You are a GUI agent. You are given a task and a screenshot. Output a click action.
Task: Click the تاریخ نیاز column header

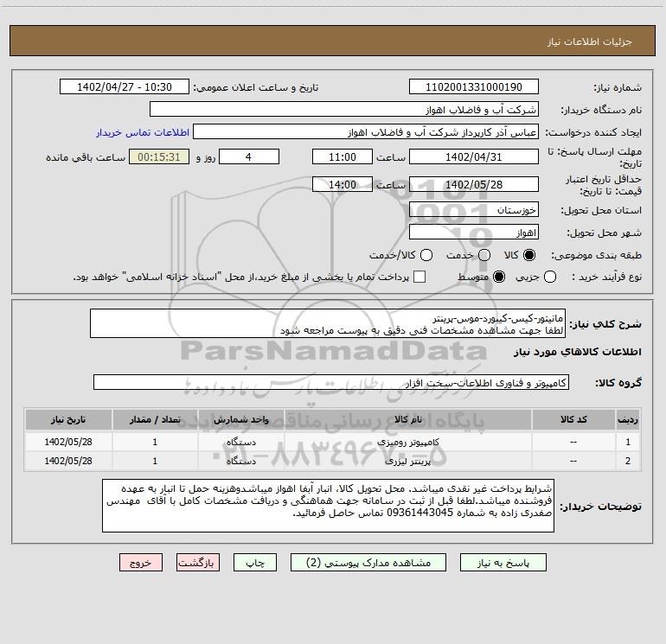tap(68, 419)
